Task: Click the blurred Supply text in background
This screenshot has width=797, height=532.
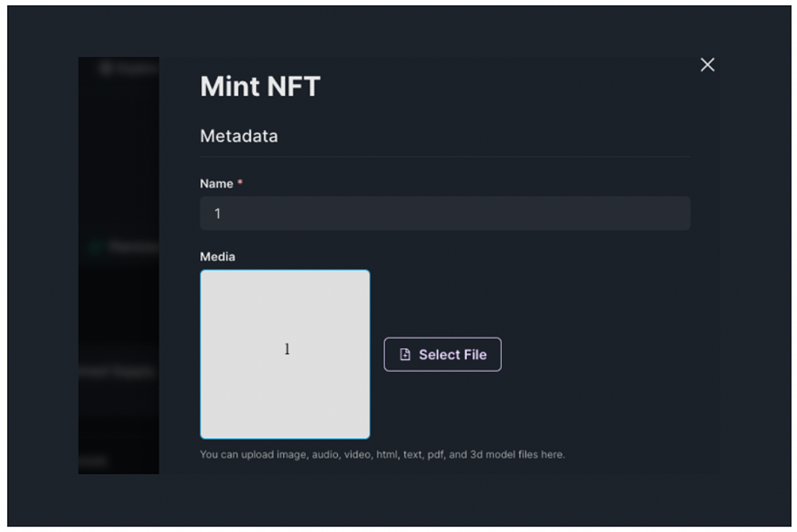Action: [x=121, y=372]
